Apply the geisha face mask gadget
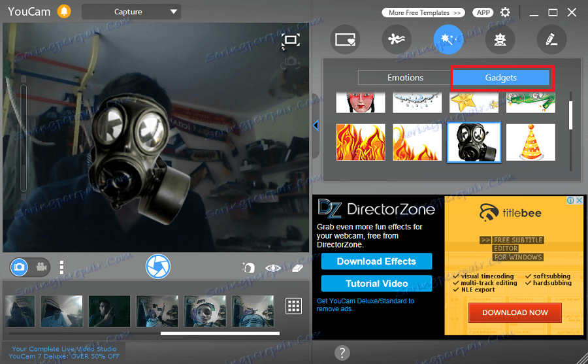Screen dimensions: 588x364 361,103
